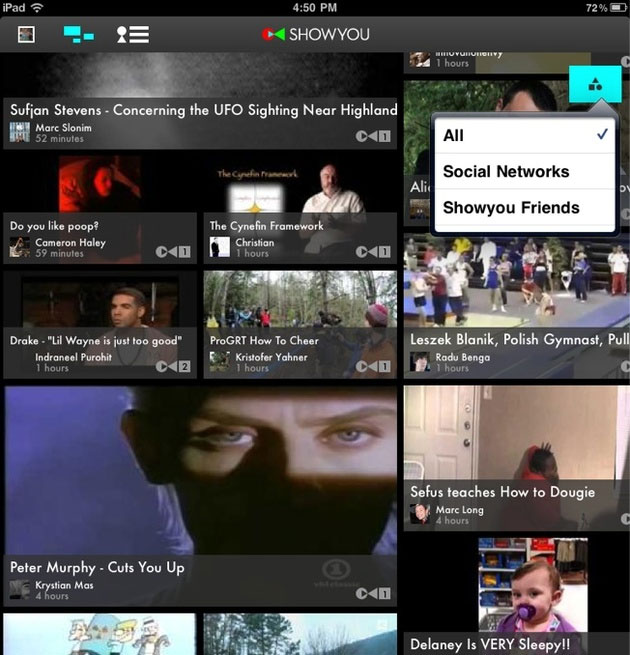Viewport: 630px width, 655px height.
Task: Tap share count icon on Do you like poop
Action: pyautogui.click(x=173, y=251)
